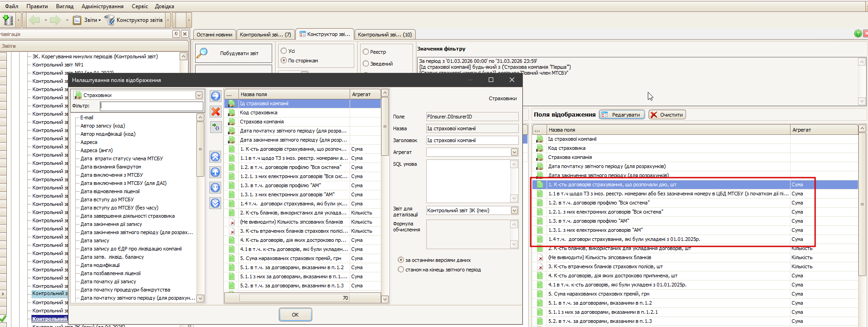Choose the 'Усі' radio button
The width and height of the screenshot is (868, 327).
pos(284,51)
